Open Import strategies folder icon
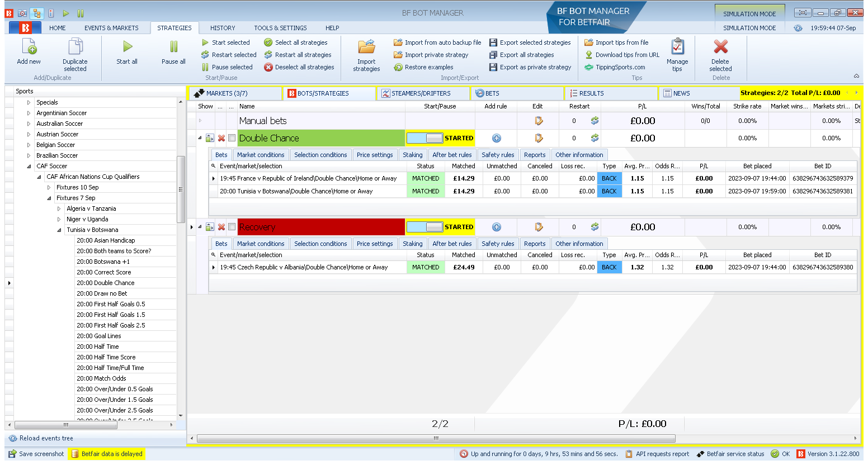This screenshot has height=465, width=868. (367, 46)
